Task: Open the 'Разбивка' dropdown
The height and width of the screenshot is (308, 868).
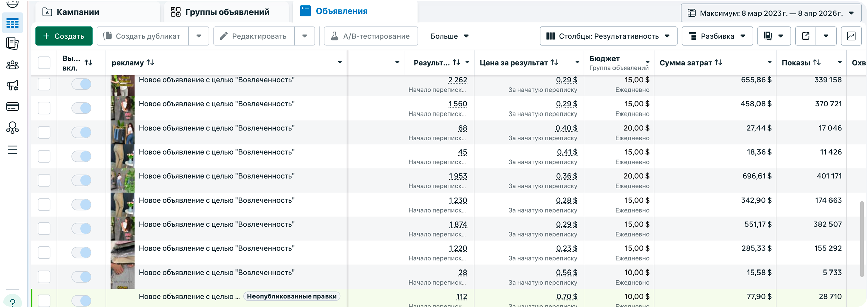Action: point(717,36)
